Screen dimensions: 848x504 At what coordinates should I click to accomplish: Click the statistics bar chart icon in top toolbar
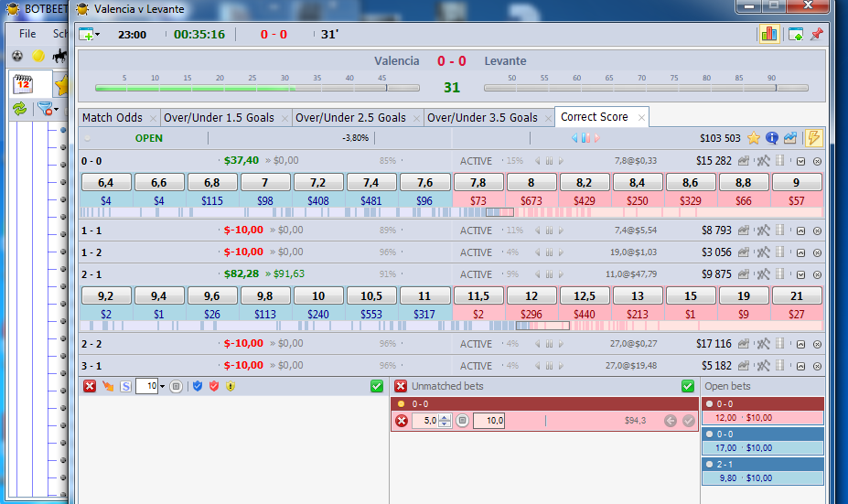click(768, 34)
